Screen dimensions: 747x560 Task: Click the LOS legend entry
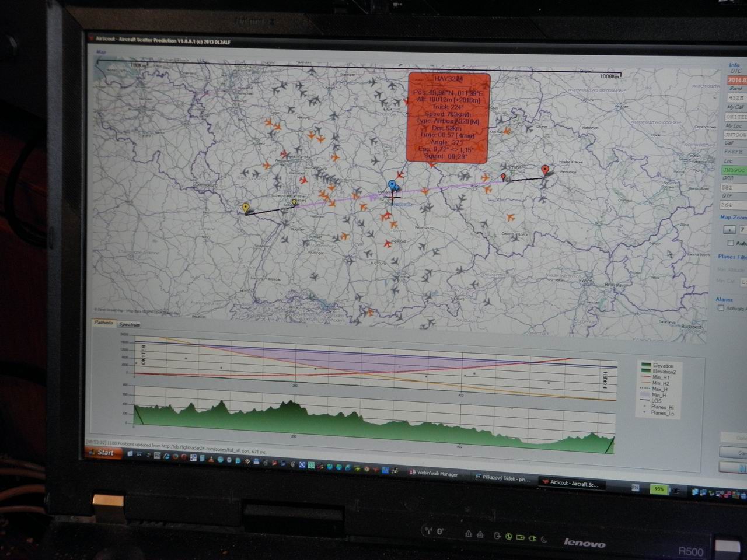[651, 401]
